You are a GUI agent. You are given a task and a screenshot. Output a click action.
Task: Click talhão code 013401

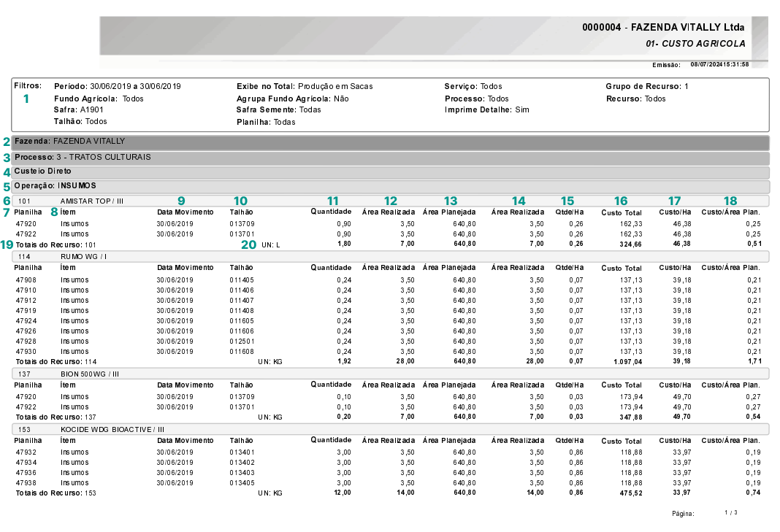(x=242, y=452)
